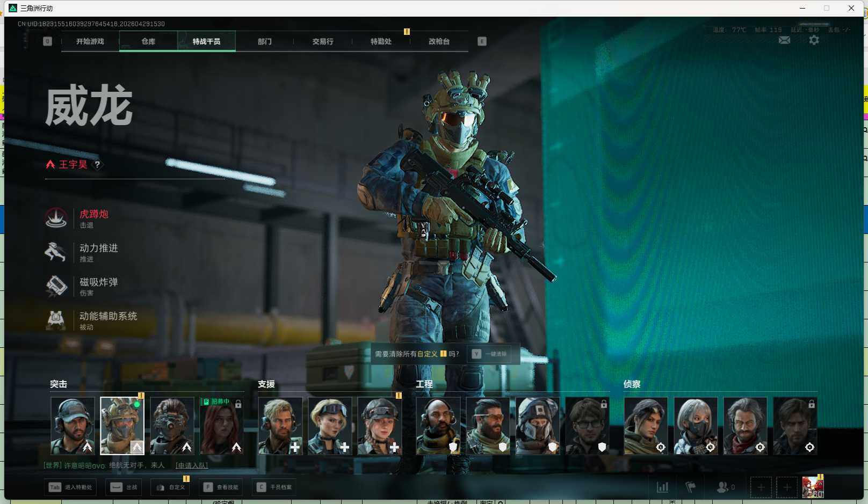Viewport: 868px width, 504px height.
Task: Select the highlighted 威龙 operator portrait
Action: 122,426
